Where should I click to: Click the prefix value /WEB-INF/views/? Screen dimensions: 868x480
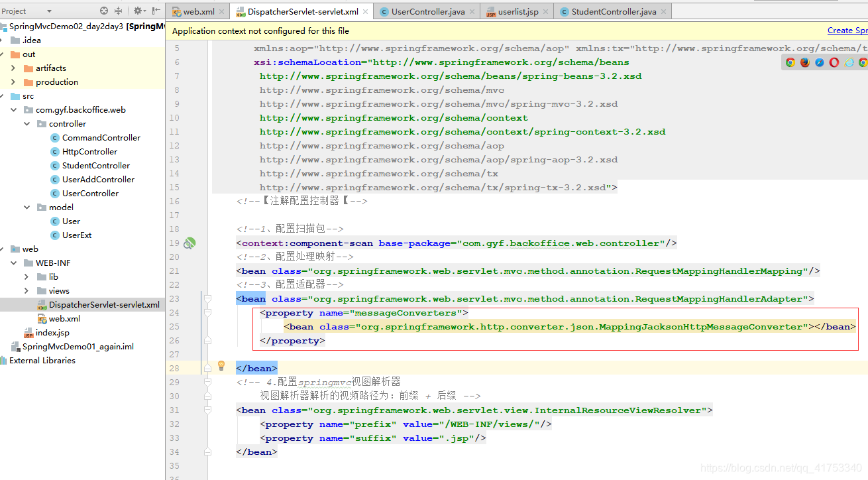point(489,424)
